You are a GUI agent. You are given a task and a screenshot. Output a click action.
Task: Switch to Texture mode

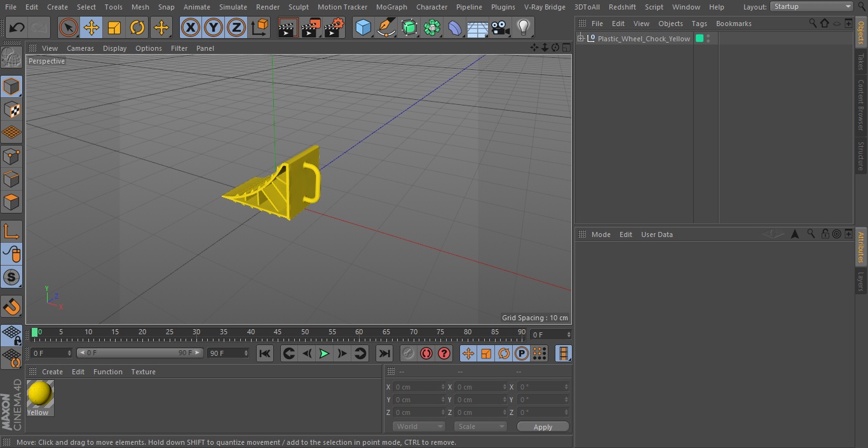pos(11,110)
